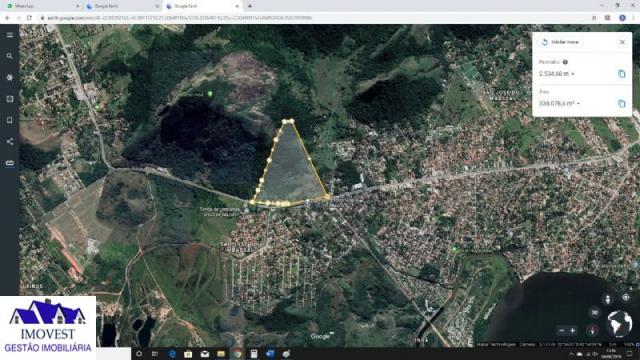The width and height of the screenshot is (640, 360).
Task: Copy the perimeter value to clipboard
Action: 621,74
